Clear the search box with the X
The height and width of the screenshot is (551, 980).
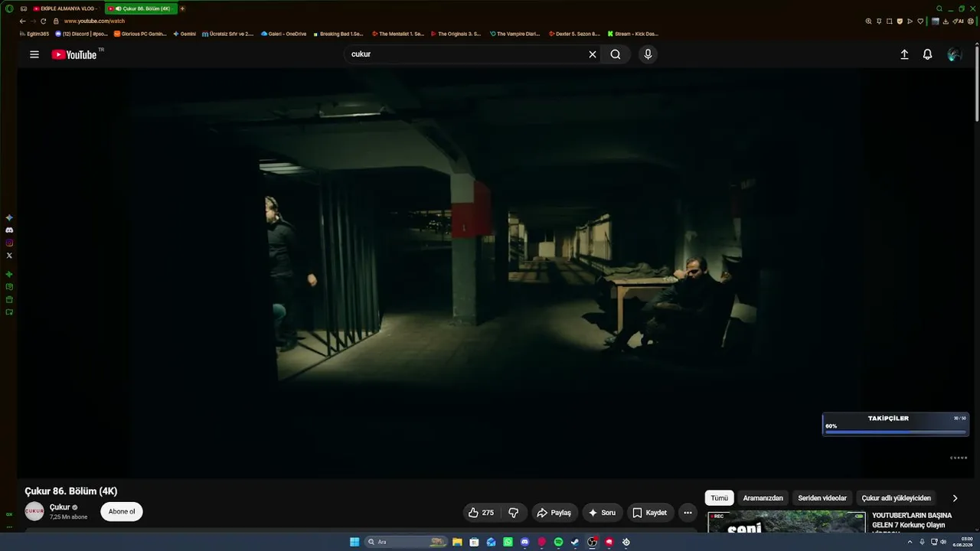pos(592,54)
